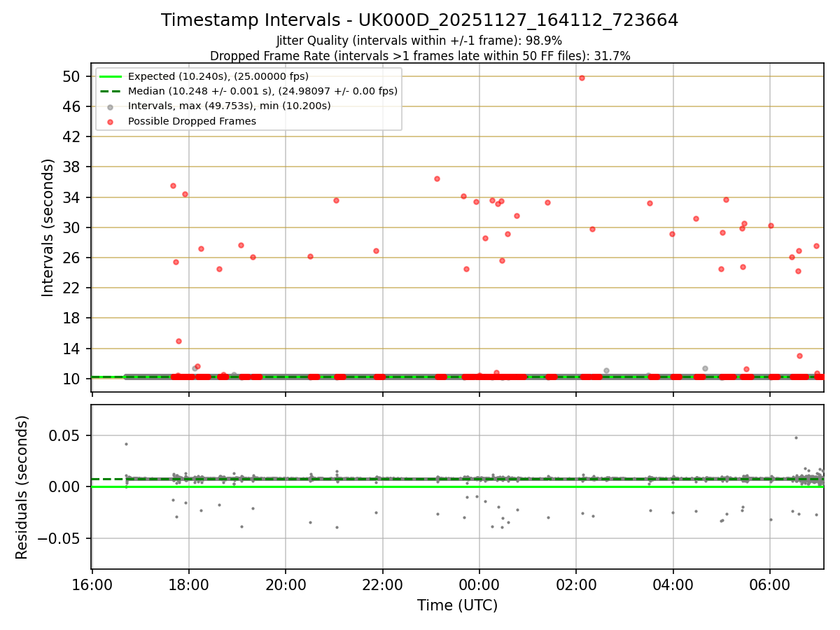Click legend entry 'Intervals, max (49.753s), min (10.200s)'
Viewport: 840px width, 630px height.
click(230, 106)
